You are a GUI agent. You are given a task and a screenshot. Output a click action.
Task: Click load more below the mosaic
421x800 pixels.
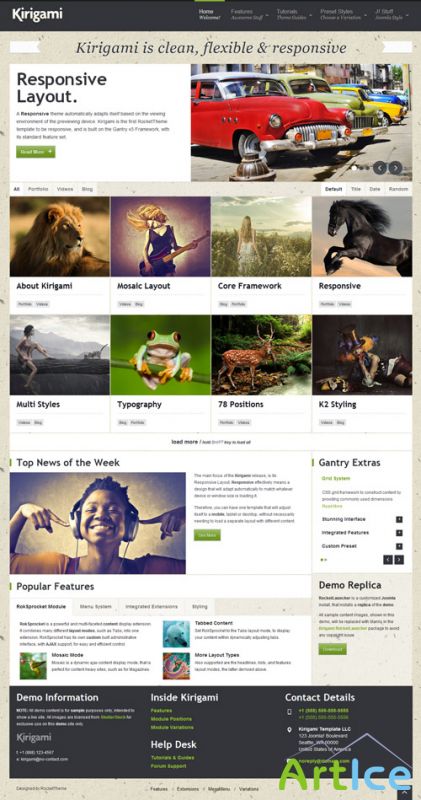point(184,442)
